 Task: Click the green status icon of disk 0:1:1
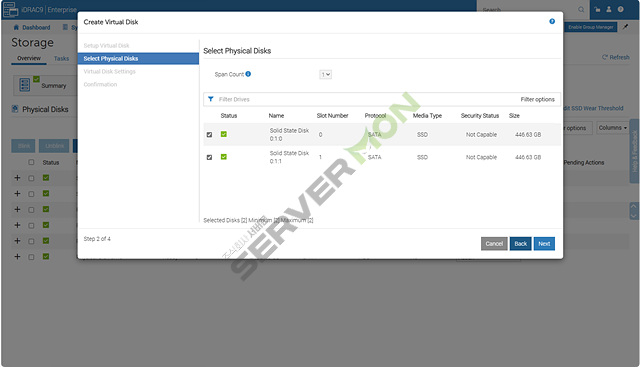pos(224,157)
